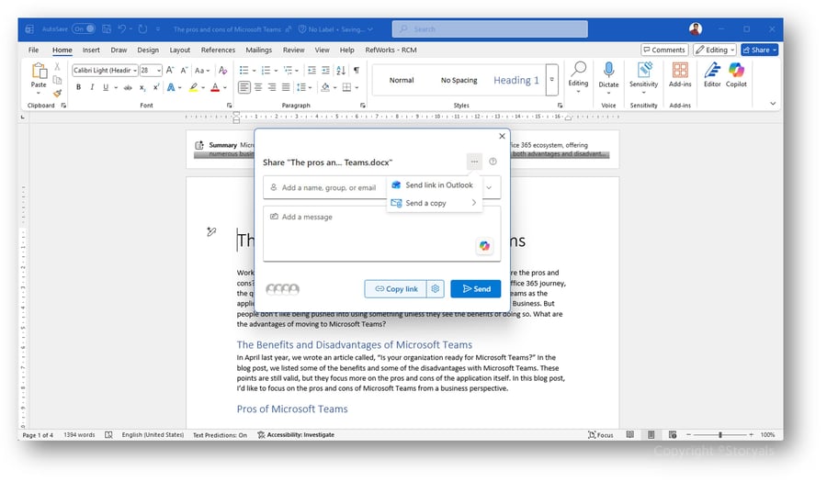Justify paragraph text

[286, 87]
